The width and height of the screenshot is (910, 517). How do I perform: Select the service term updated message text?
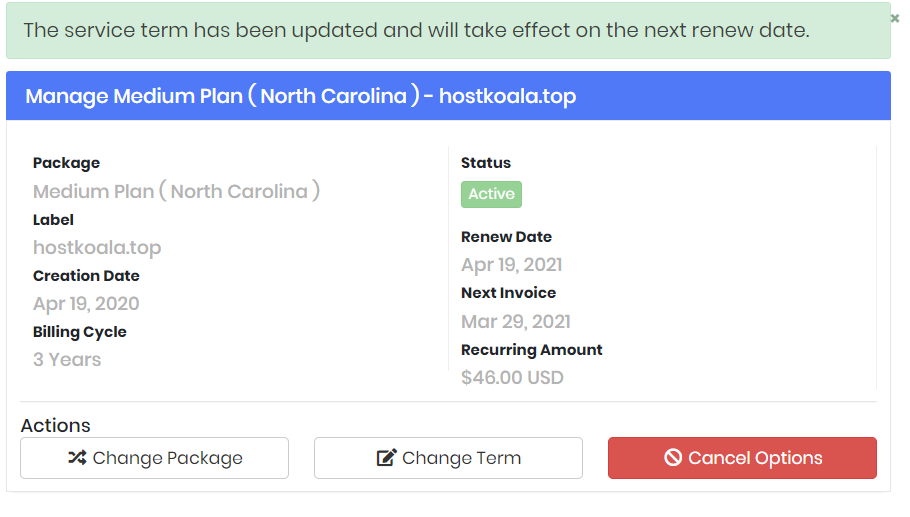click(x=416, y=30)
